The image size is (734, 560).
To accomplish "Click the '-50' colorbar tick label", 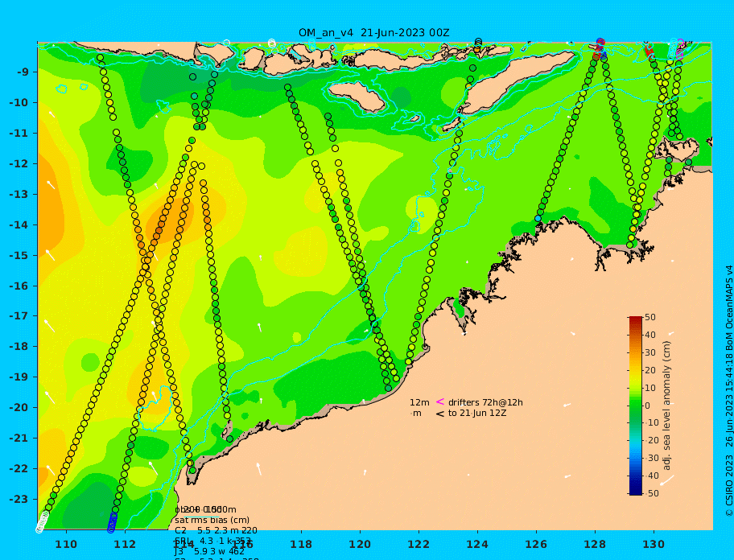I will (652, 493).
